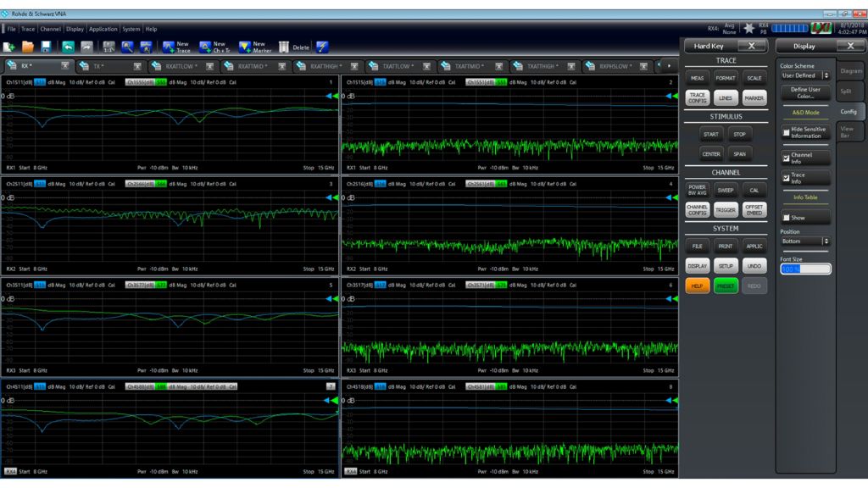Expand the Info Table Position dropdown
868x488 pixels.
point(804,241)
